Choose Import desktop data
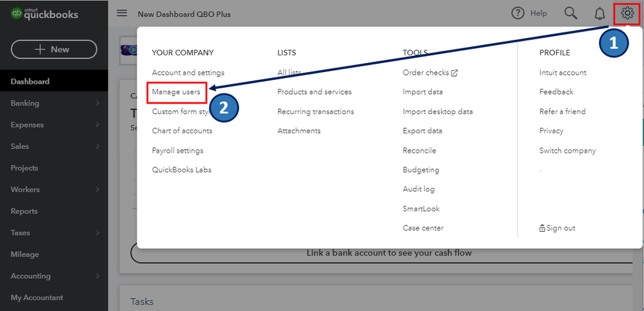 [438, 111]
